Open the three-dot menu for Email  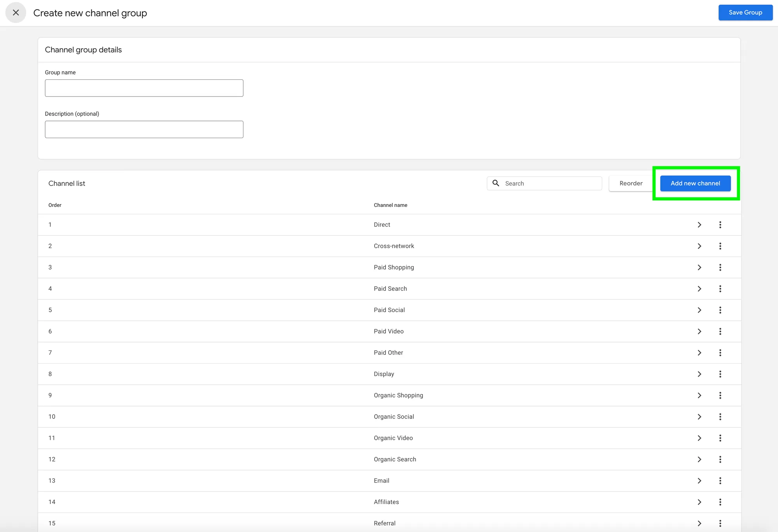coord(720,481)
